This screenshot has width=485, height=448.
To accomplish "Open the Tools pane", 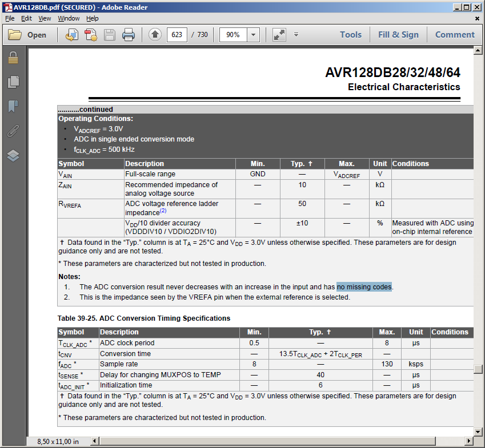I will (351, 35).
